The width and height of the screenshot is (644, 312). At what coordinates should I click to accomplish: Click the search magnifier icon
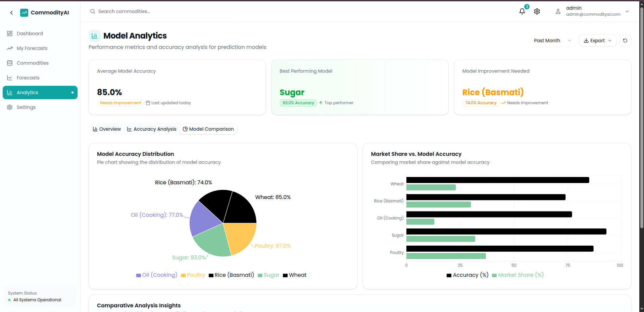[x=93, y=11]
